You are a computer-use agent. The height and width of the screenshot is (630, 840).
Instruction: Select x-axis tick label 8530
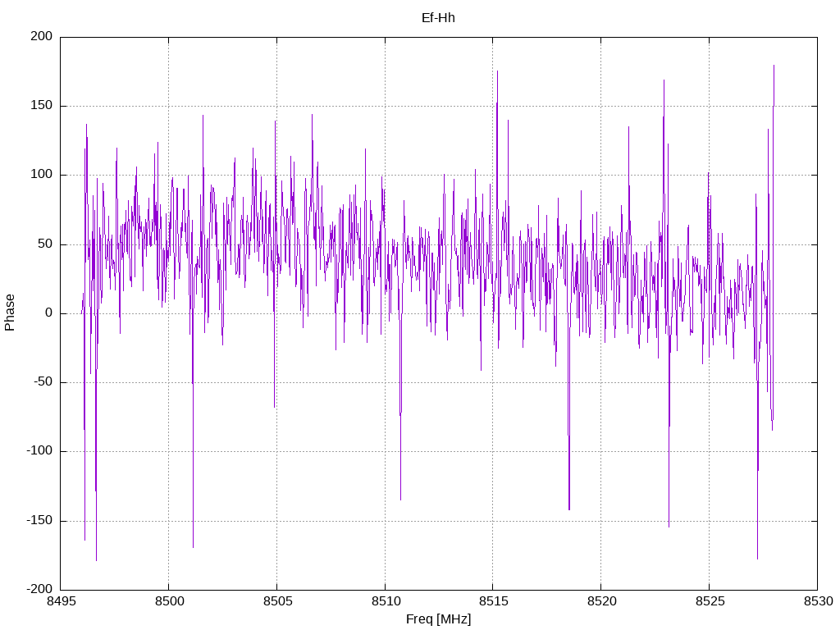click(x=818, y=601)
